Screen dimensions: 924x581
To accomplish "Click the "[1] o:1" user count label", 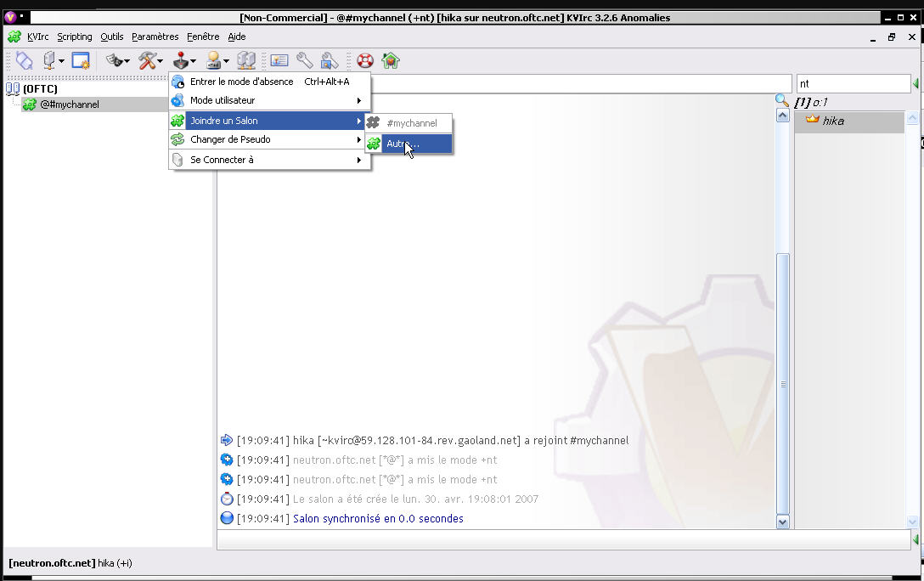I will click(810, 102).
